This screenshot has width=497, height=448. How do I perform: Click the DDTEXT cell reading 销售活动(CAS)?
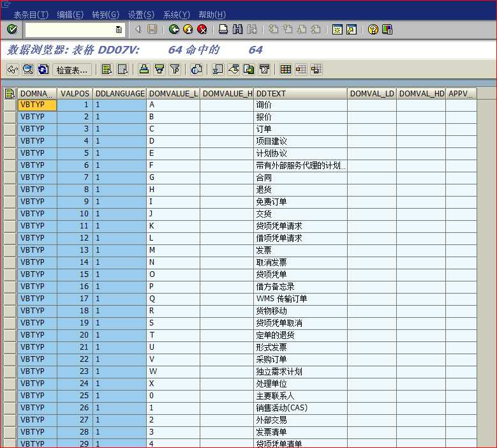pos(300,408)
